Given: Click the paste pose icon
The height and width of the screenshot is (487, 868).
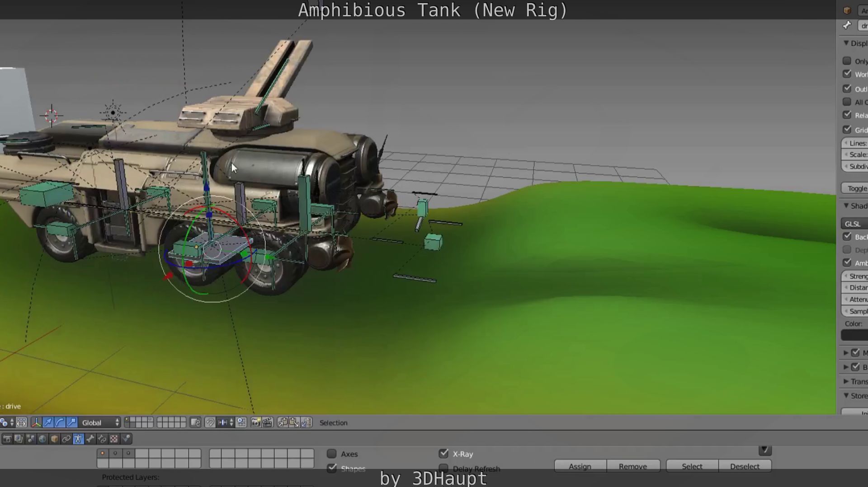Looking at the screenshot, I should coord(294,423).
